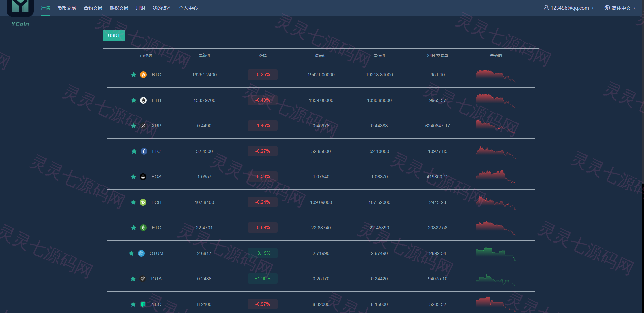Viewport: 644px width, 313px height.
Task: Click the ETH ethereum coin icon
Action: point(143,100)
